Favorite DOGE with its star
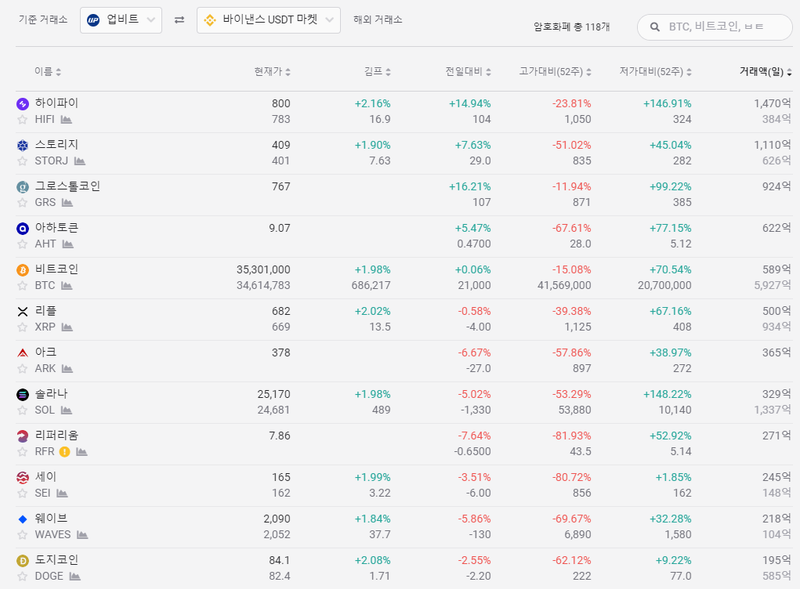Image resolution: width=800 pixels, height=589 pixels. point(22,576)
